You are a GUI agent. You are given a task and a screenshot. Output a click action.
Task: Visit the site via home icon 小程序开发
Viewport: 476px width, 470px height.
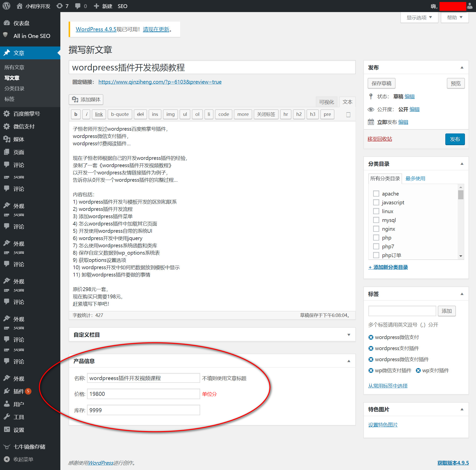point(33,6)
